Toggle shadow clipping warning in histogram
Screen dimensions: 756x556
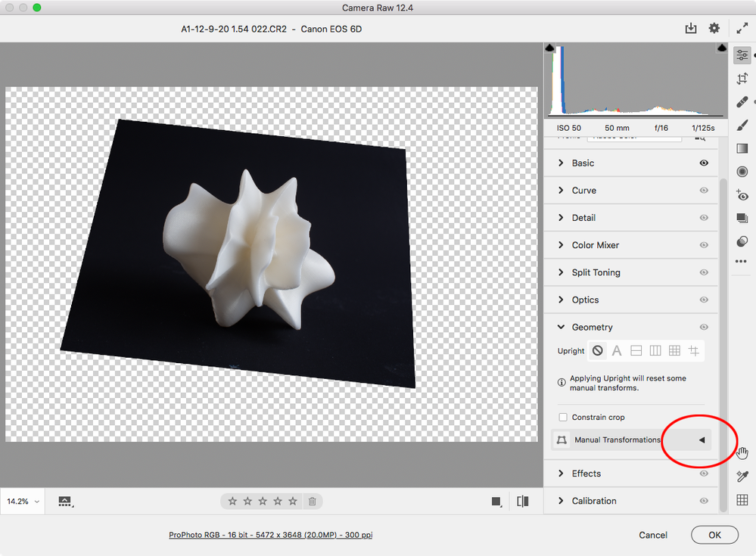point(549,48)
